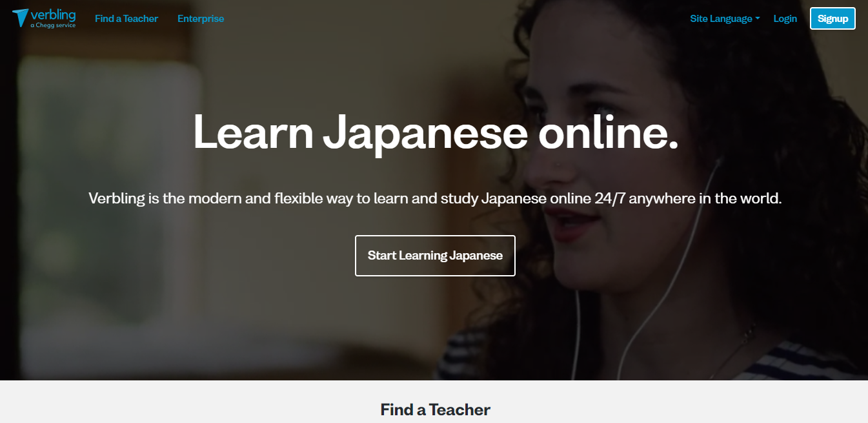This screenshot has width=868, height=423.
Task: Click the word 'Japanese' in the headline
Action: 425,134
